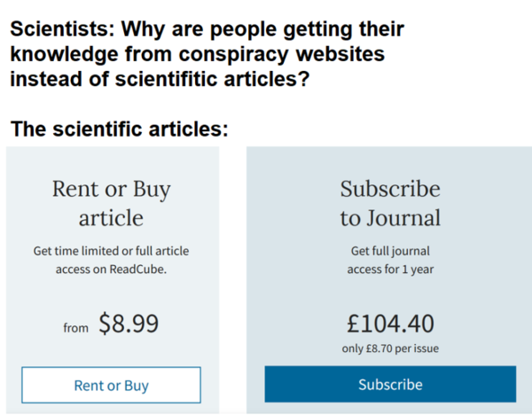Click the Scientists question headline

[207, 53]
